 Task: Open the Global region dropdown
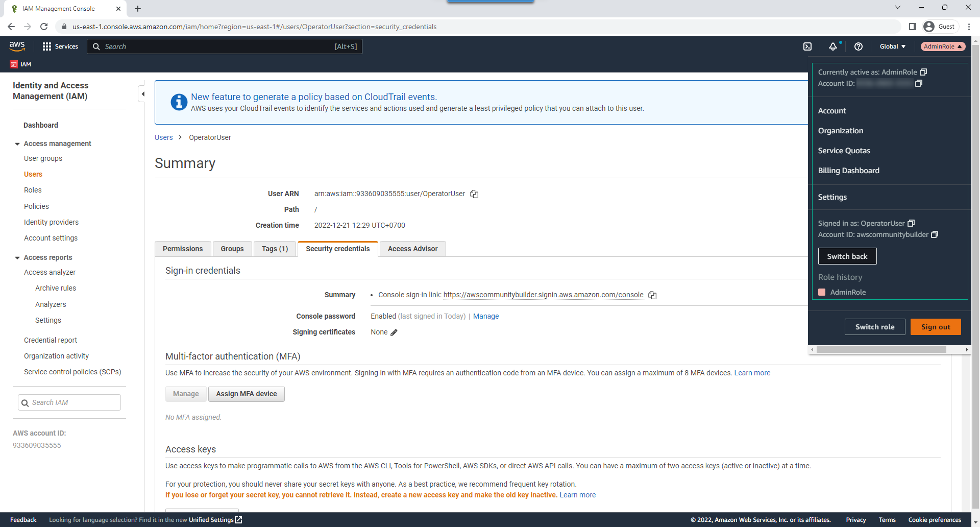(893, 46)
